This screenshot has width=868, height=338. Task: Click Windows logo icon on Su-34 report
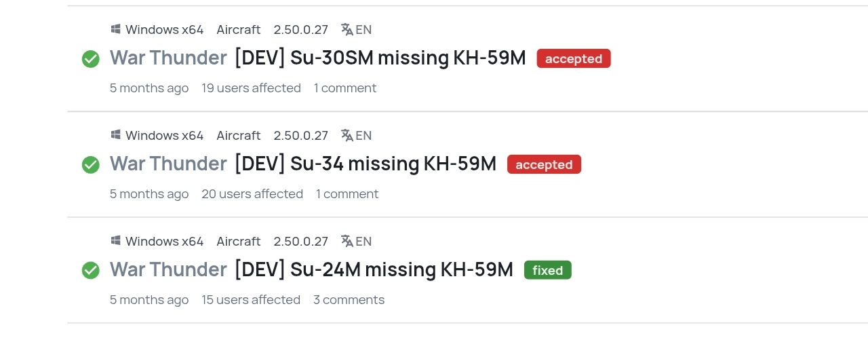point(116,135)
